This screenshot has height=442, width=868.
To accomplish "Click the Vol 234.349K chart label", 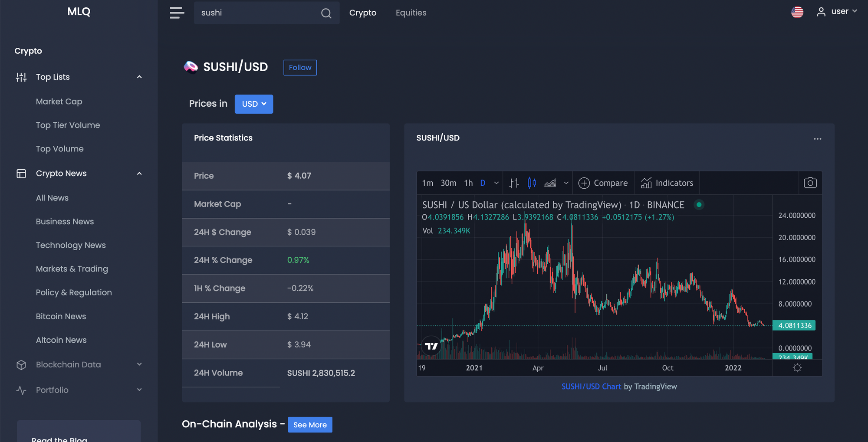I will coord(446,231).
